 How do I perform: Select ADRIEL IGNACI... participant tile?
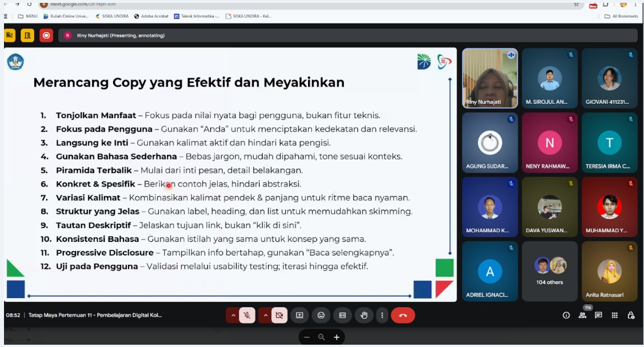490,272
